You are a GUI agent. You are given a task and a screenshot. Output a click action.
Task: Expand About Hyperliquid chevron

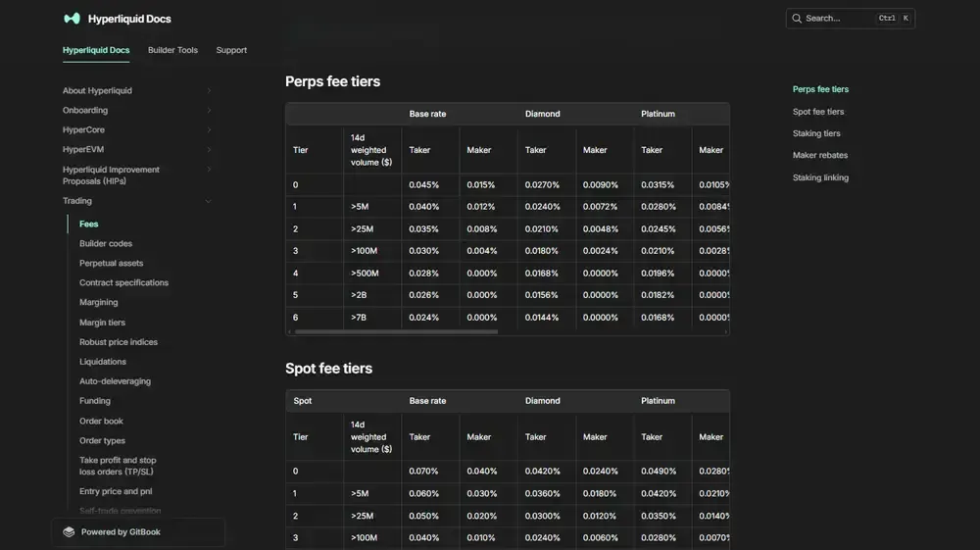click(x=209, y=90)
